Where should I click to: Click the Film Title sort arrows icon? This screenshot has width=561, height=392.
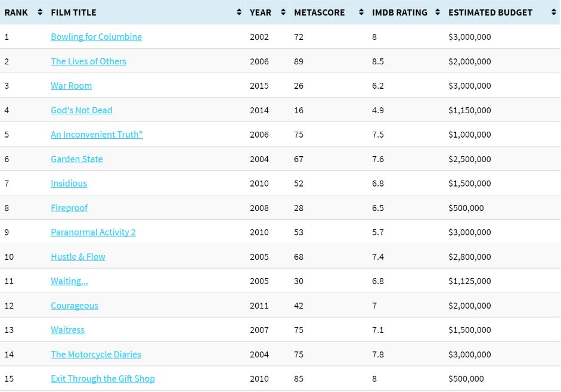(239, 13)
